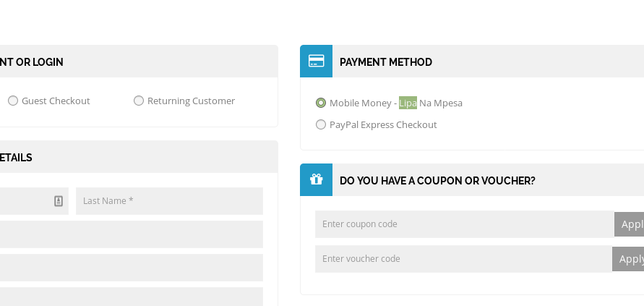Click "Do you have a coupon or voucher?" heading
Viewport: 644px width, 306px height.
pos(437,181)
